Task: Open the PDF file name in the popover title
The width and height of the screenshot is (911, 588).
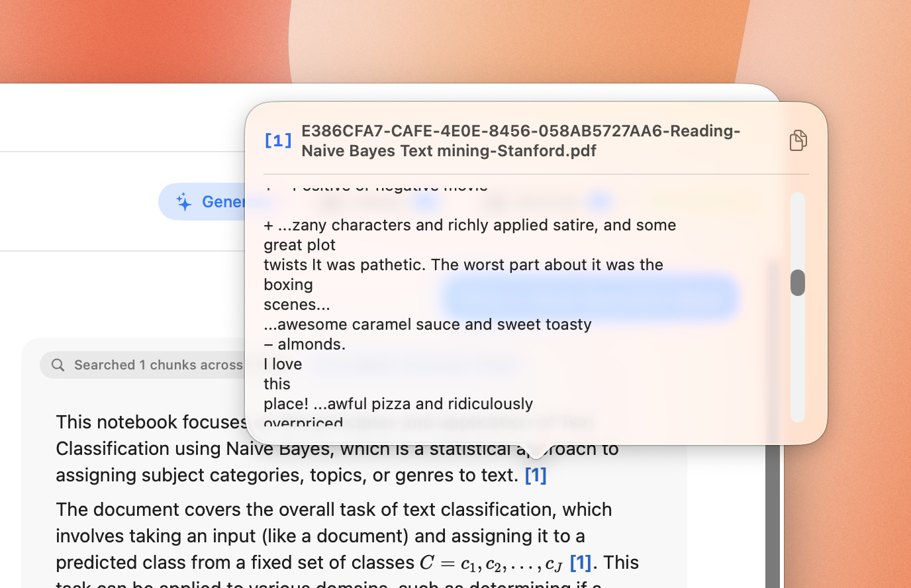Action: 521,140
